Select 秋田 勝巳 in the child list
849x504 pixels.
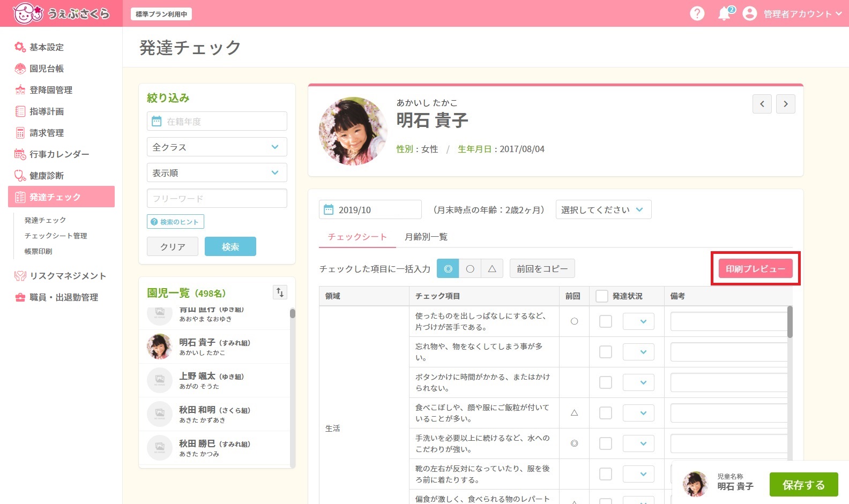click(214, 448)
